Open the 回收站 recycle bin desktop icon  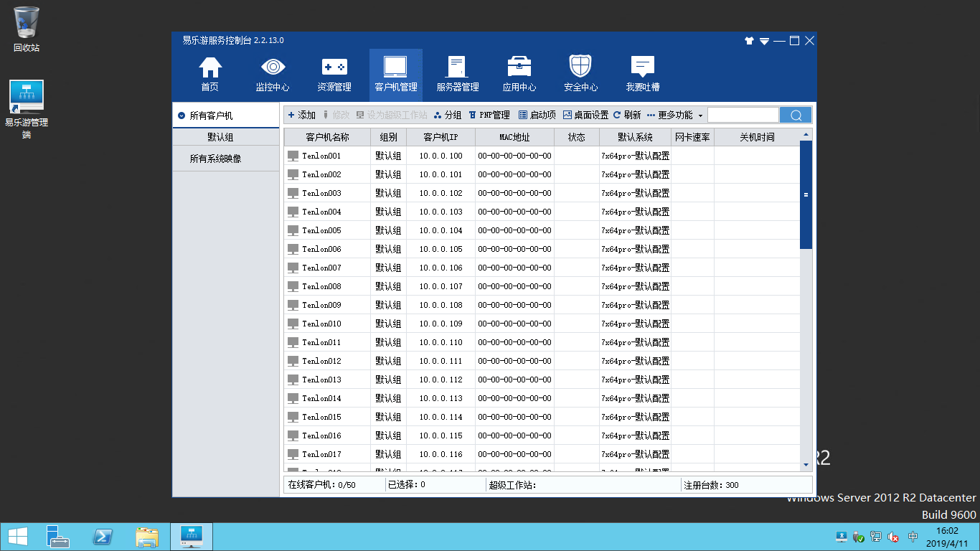27,29
